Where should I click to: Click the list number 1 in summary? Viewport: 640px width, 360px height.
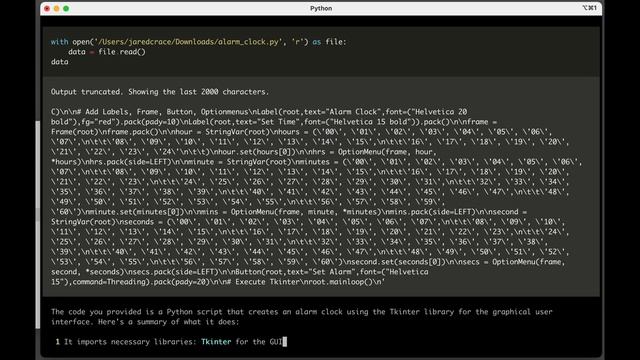pos(58,342)
